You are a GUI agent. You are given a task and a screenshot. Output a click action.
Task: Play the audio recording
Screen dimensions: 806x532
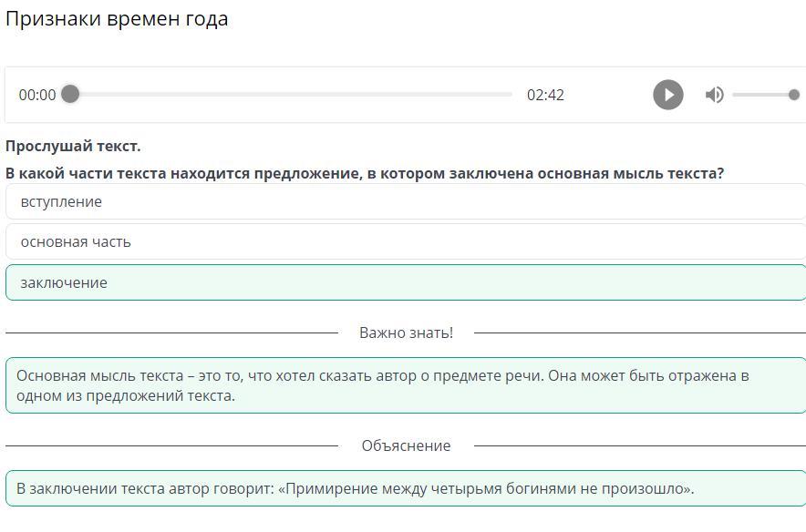[x=667, y=95]
